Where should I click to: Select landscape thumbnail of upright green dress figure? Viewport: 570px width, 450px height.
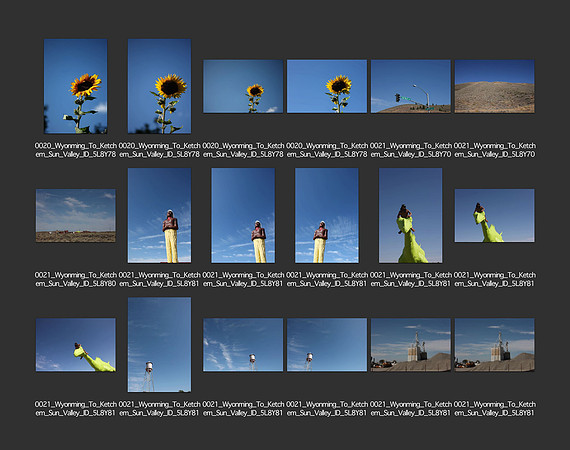click(494, 216)
